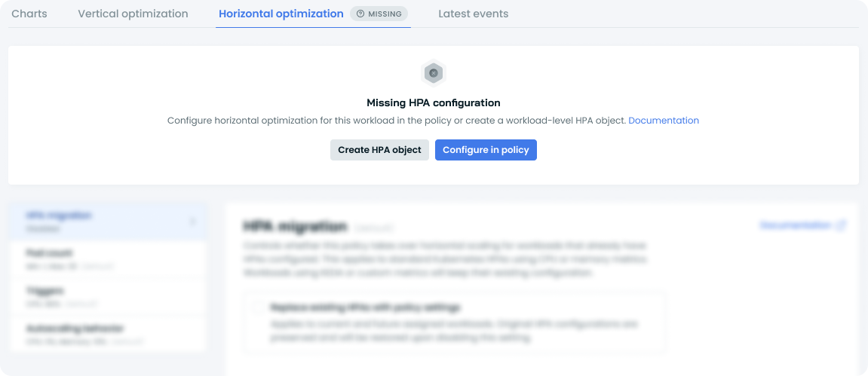Click the Missing HPA configuration heading
The height and width of the screenshot is (376, 868).
tap(434, 102)
